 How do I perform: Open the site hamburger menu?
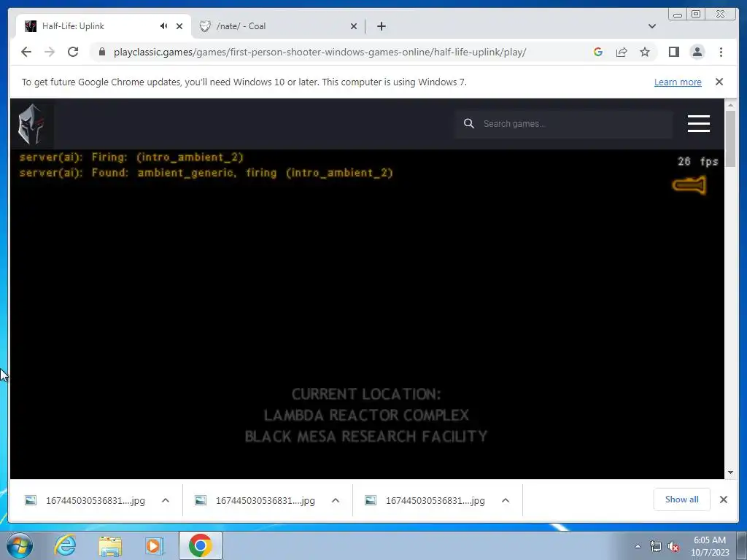698,124
